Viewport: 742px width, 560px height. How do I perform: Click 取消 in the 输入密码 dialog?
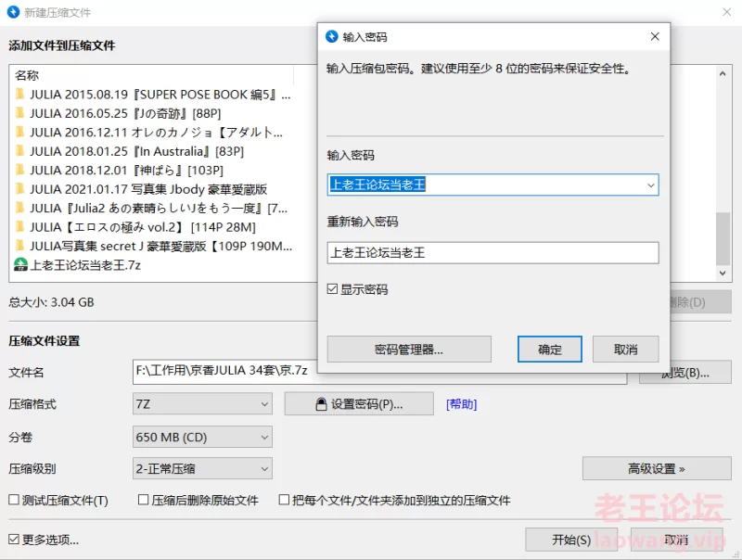point(625,350)
